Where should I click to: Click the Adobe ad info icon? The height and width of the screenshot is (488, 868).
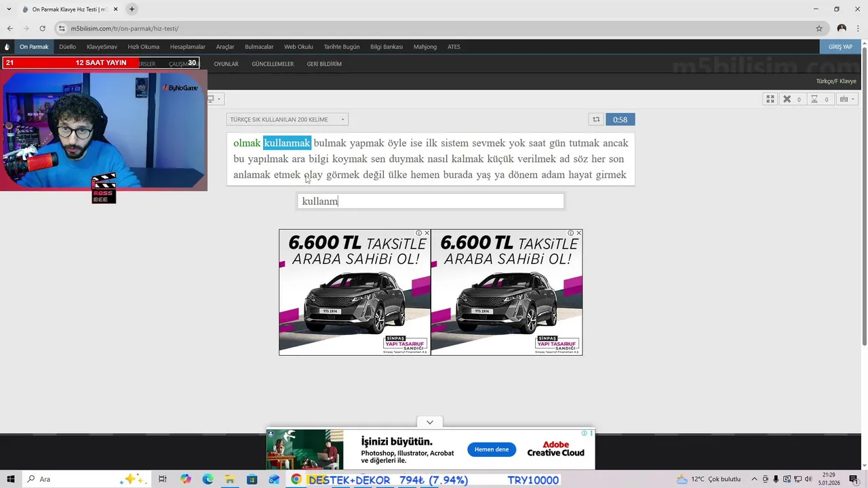584,432
